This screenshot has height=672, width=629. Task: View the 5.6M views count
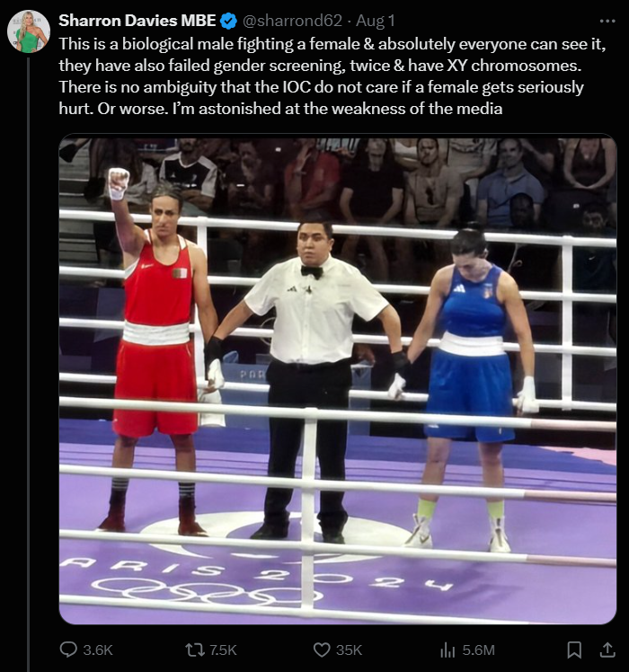pos(479,650)
